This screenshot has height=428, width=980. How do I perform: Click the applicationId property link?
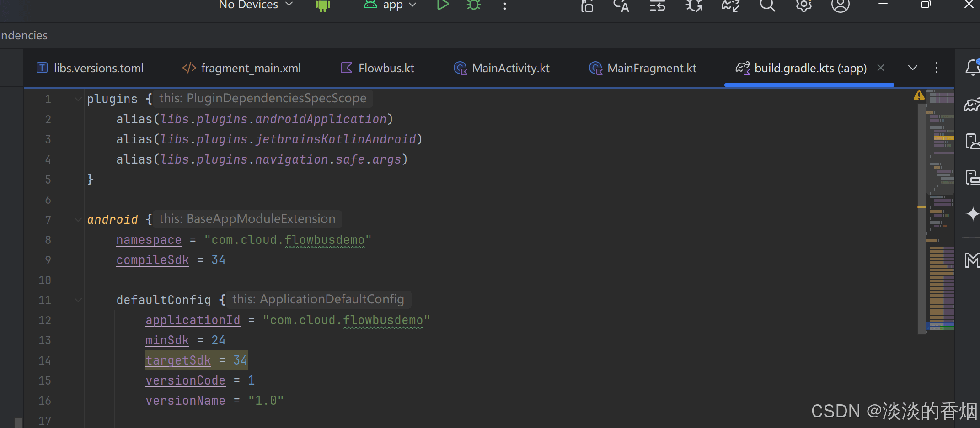(193, 320)
